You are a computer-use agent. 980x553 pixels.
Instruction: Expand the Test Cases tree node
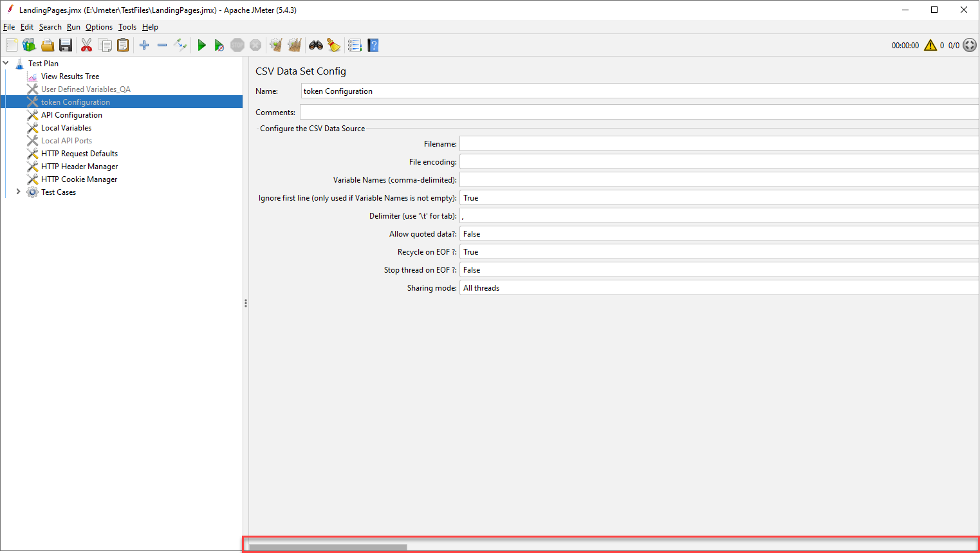pos(18,192)
